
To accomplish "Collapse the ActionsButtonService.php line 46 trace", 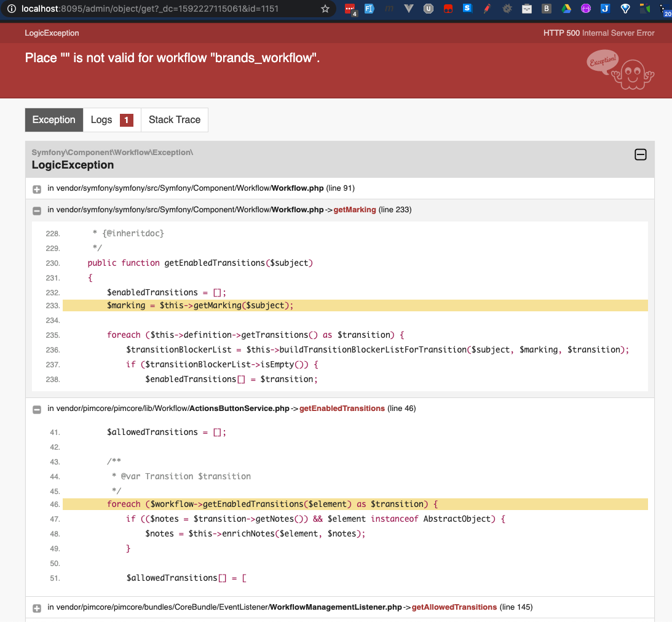I will tap(37, 409).
